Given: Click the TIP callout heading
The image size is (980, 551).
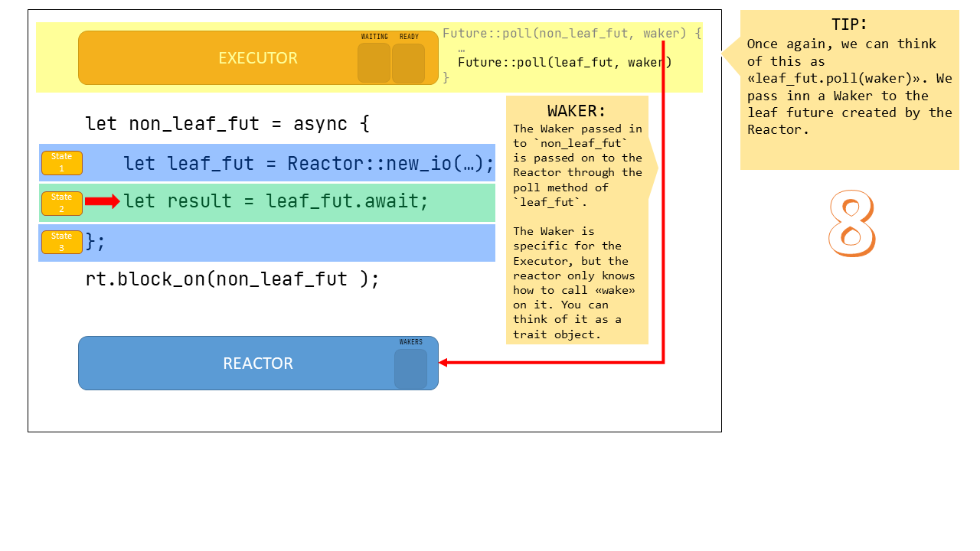Looking at the screenshot, I should 849,24.
